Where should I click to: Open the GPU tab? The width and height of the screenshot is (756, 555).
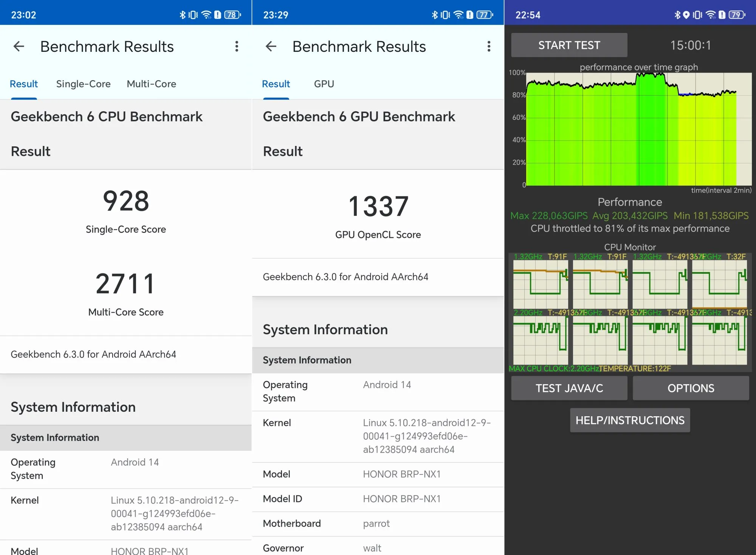(324, 84)
